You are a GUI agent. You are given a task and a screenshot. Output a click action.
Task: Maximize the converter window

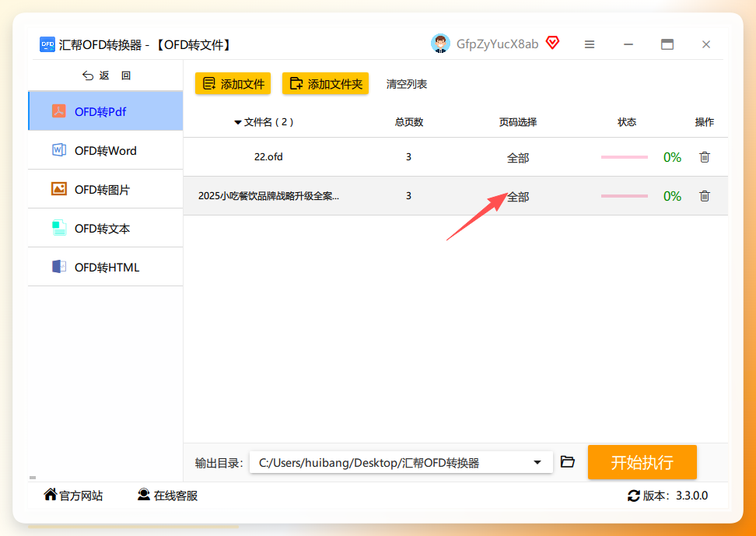(x=667, y=44)
